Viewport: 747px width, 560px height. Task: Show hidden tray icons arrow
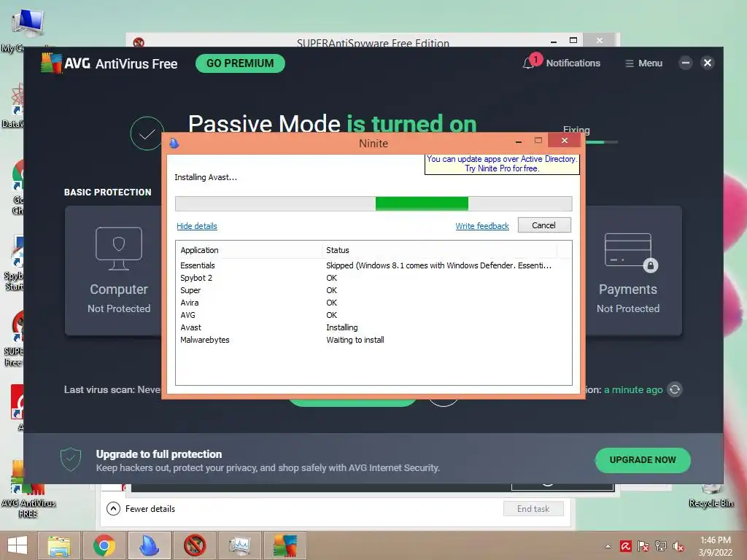608,546
